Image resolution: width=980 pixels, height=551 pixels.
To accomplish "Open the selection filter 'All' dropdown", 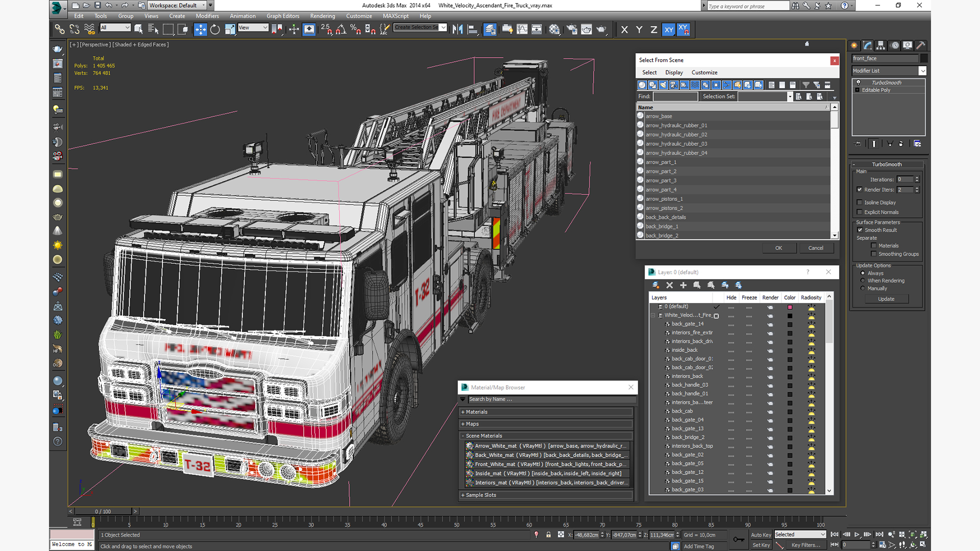I will pos(115,28).
